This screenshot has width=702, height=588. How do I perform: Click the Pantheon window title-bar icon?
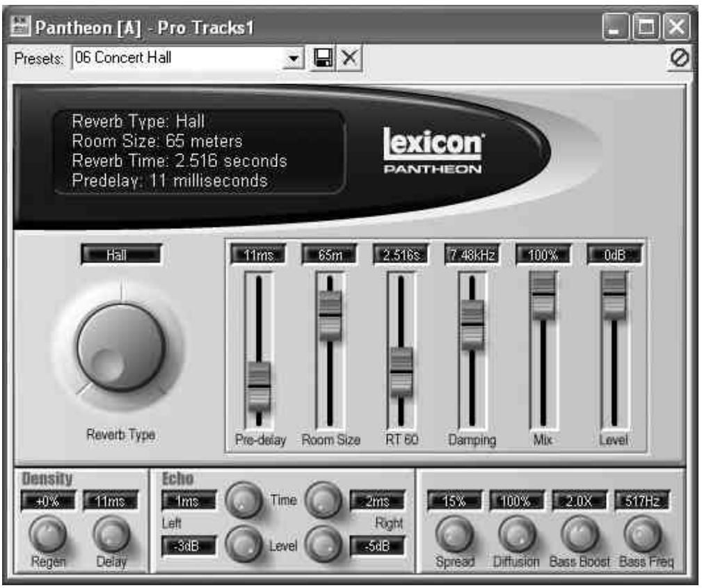20,26
